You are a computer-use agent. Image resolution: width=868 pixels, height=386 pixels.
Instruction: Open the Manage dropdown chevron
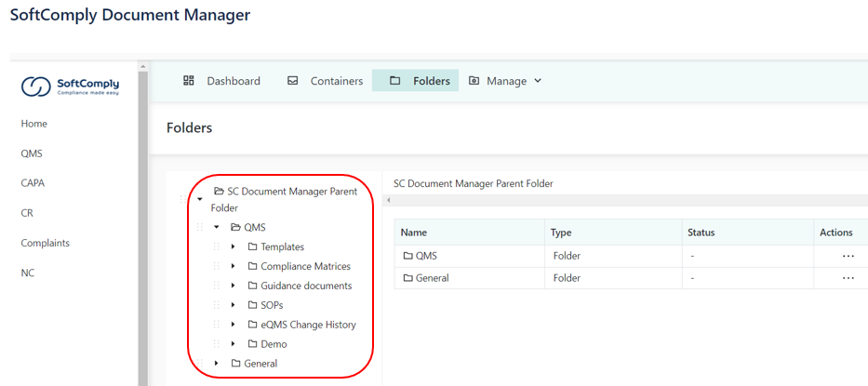(538, 81)
